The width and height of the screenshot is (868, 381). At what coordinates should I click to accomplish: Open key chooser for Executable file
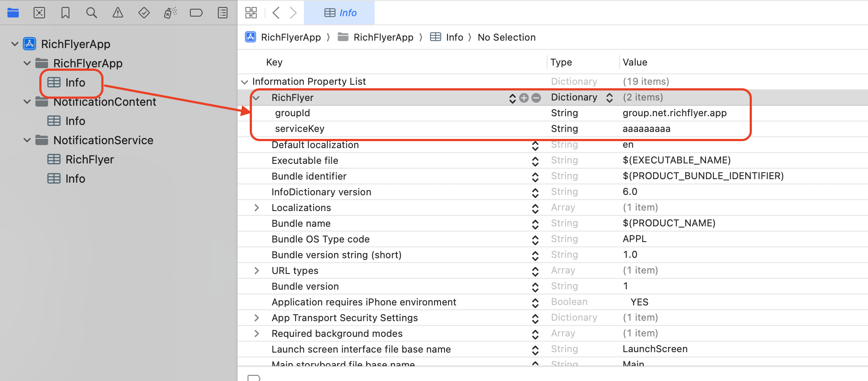click(535, 161)
